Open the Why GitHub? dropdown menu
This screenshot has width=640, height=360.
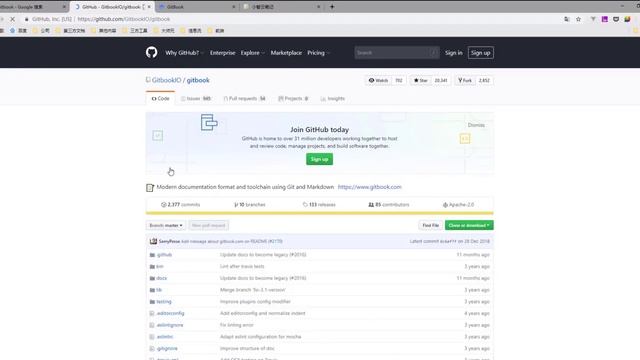[x=184, y=53]
